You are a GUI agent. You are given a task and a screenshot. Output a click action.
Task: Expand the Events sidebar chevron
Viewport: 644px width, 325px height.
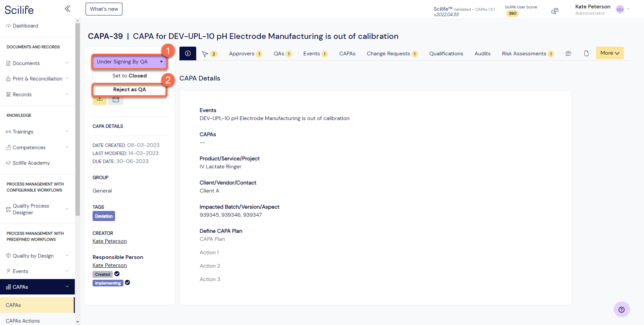pyautogui.click(x=67, y=271)
